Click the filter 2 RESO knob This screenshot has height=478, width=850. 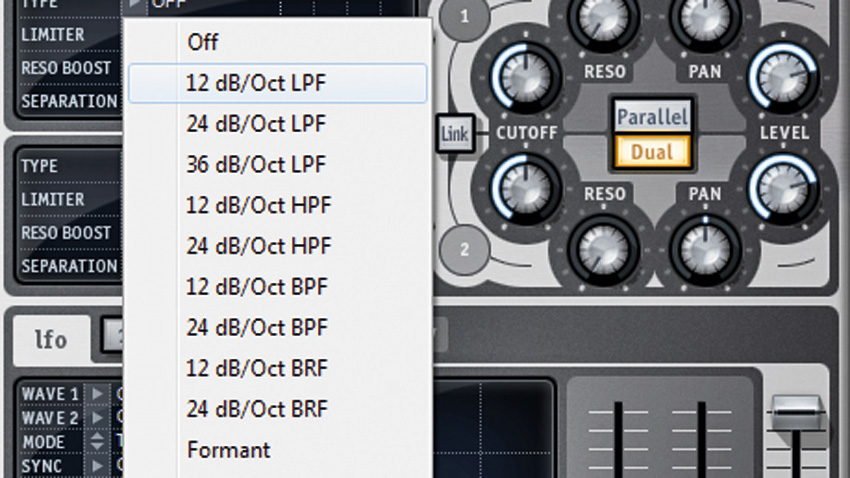pyautogui.click(x=603, y=250)
